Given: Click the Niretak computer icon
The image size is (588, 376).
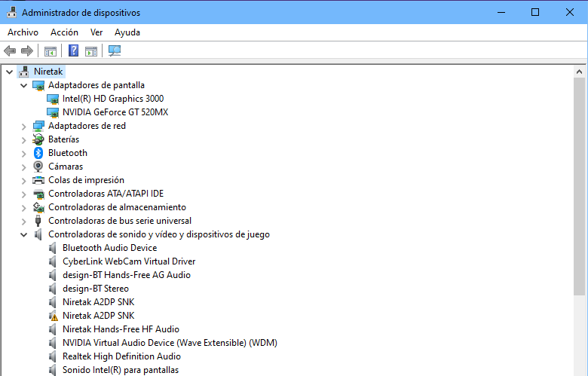Looking at the screenshot, I should (x=24, y=72).
